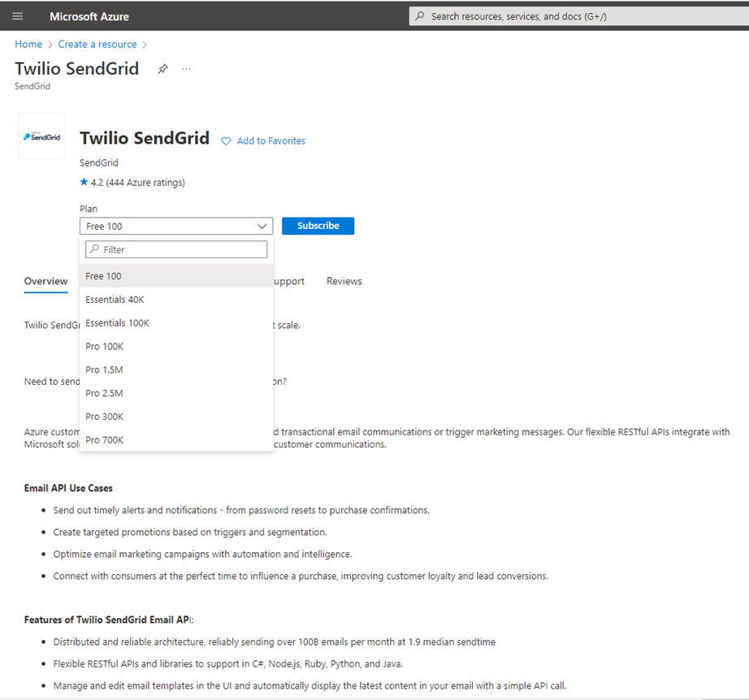This screenshot has width=749, height=700.
Task: Click the Filter box in plan list
Action: (x=176, y=249)
